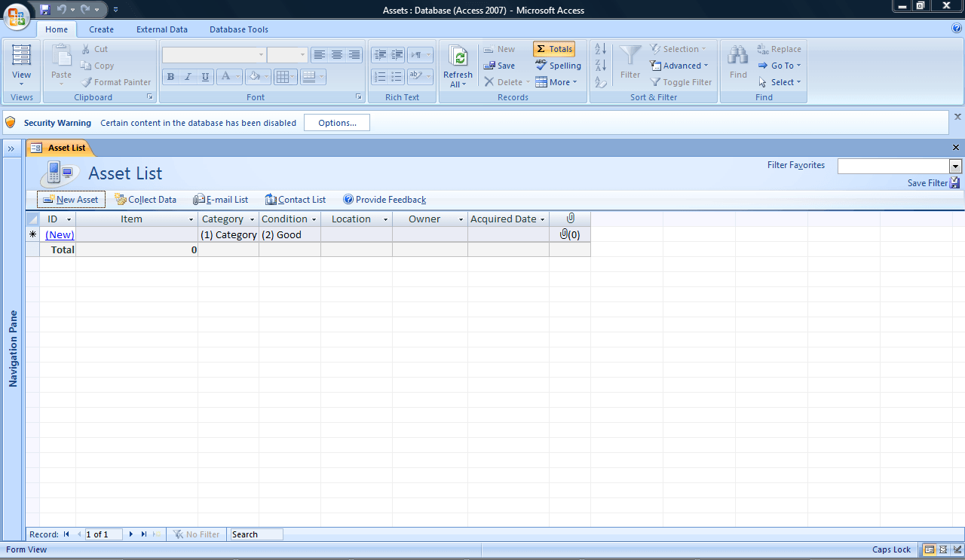Open the Acquired Date column dropdown
This screenshot has width=965, height=560.
(x=542, y=219)
